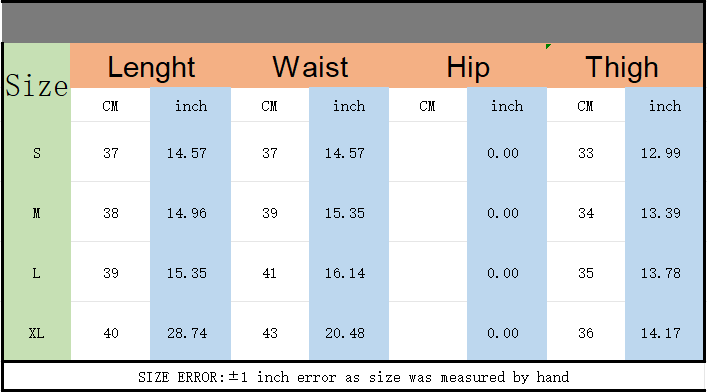
Task: Click the Size header cell
Action: (x=37, y=83)
